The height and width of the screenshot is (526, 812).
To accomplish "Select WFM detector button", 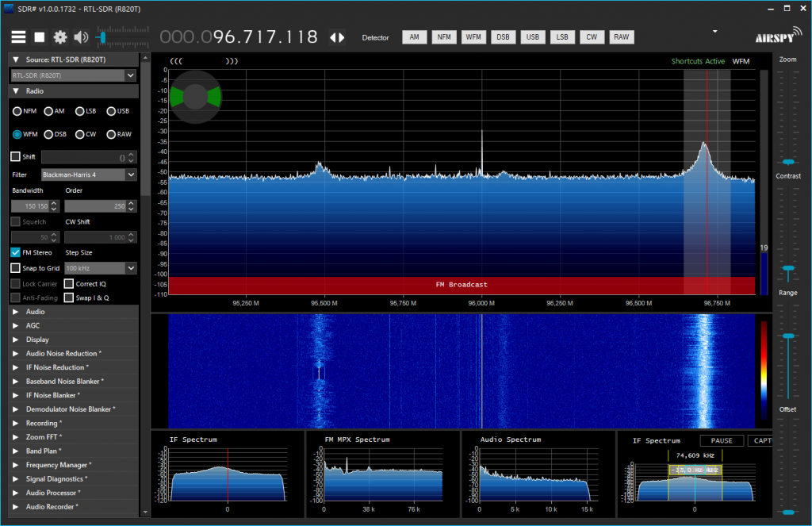I will click(x=473, y=36).
